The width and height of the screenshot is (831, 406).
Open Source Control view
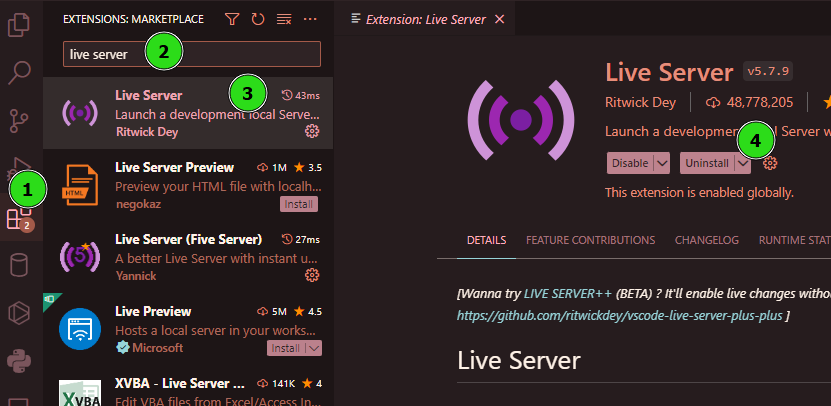tap(21, 121)
